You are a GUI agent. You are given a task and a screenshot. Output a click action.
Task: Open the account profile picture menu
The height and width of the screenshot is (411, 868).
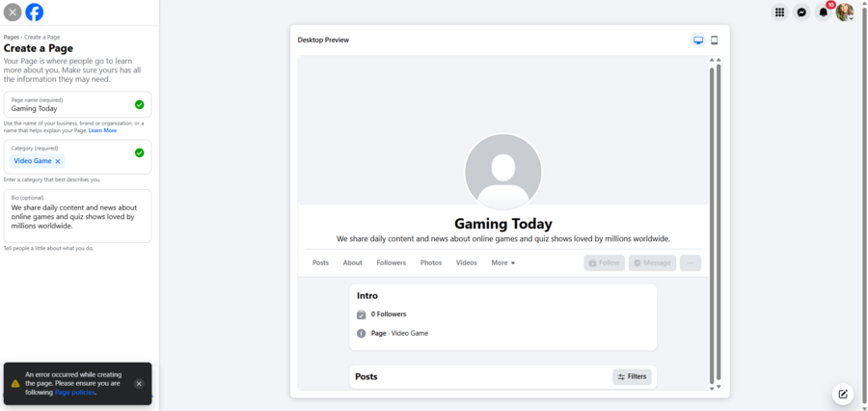(844, 13)
